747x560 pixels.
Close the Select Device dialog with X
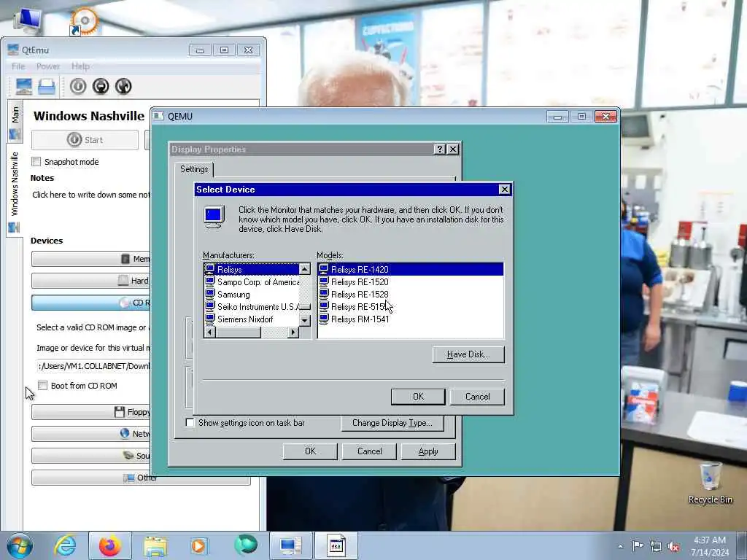(505, 190)
